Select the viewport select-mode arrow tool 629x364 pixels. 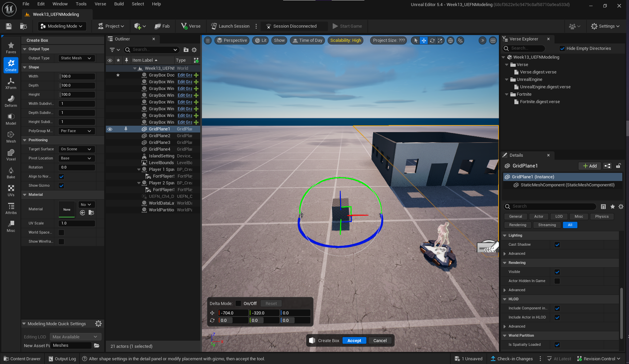tap(416, 40)
